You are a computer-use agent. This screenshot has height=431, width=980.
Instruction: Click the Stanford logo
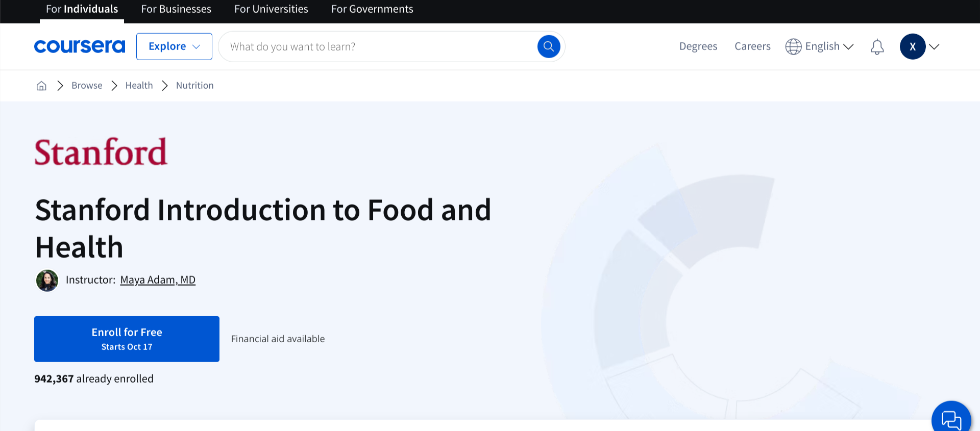coord(101,152)
